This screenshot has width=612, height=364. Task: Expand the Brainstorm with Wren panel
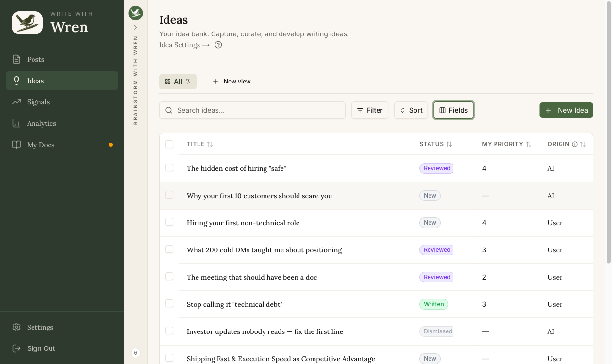pos(135,27)
